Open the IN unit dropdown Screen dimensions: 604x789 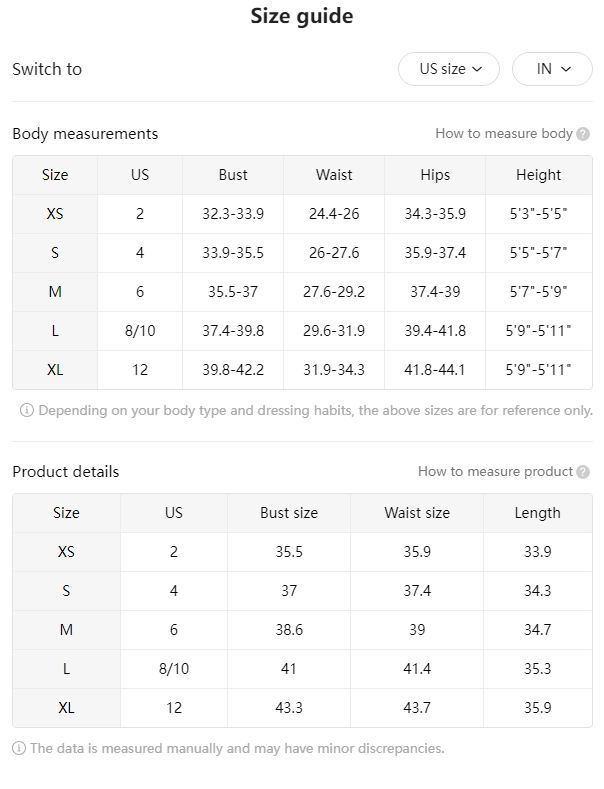[552, 69]
